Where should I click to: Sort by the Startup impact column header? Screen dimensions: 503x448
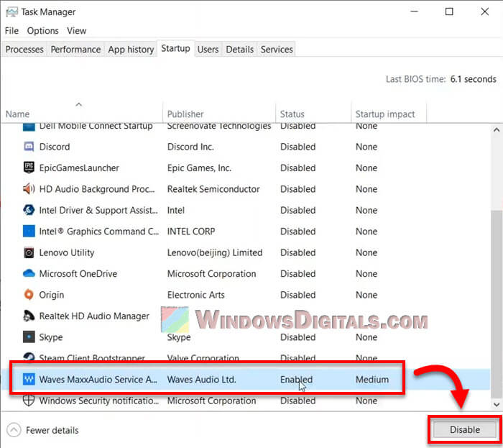389,112
